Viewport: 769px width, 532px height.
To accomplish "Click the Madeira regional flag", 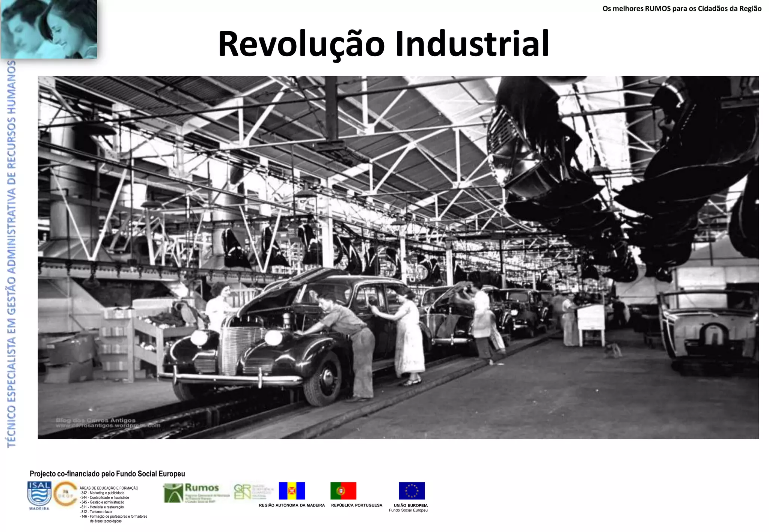I will [292, 491].
